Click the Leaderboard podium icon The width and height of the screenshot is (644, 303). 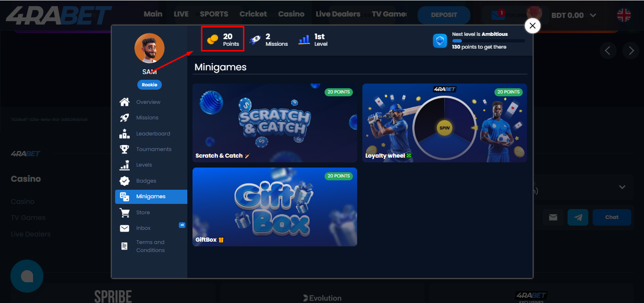tap(125, 134)
